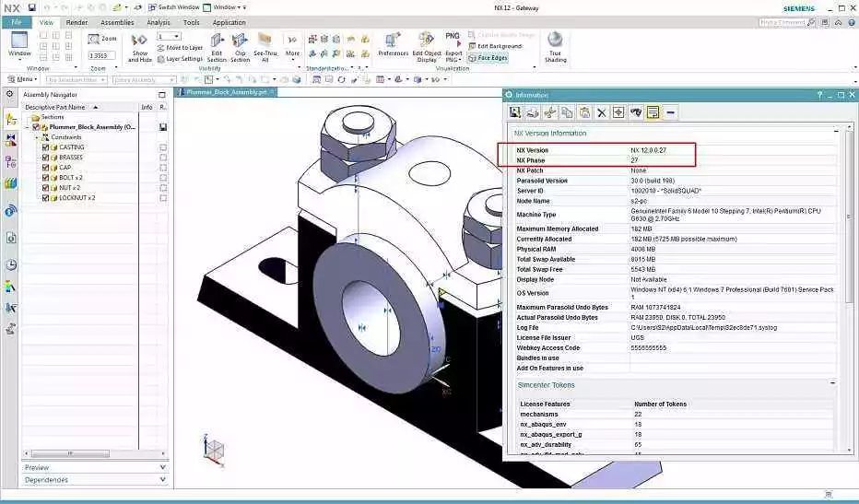
Task: Click the scissors icon in Information toolbar
Action: pyautogui.click(x=549, y=112)
